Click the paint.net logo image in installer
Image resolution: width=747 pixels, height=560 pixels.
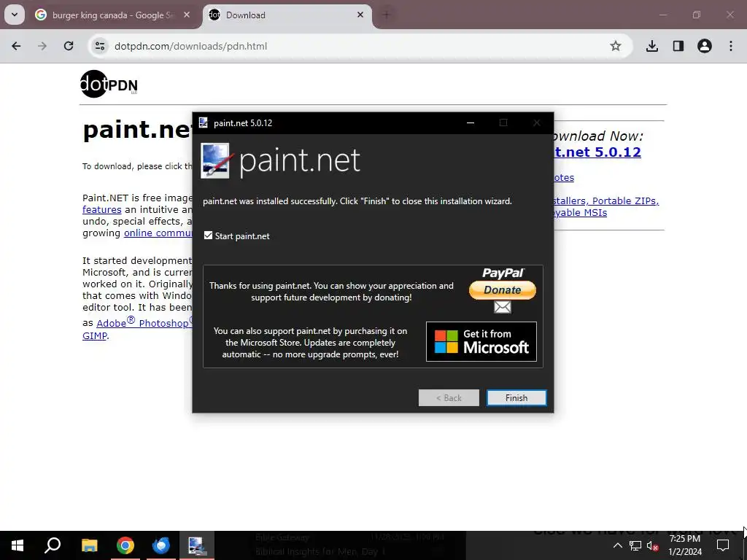coord(280,160)
